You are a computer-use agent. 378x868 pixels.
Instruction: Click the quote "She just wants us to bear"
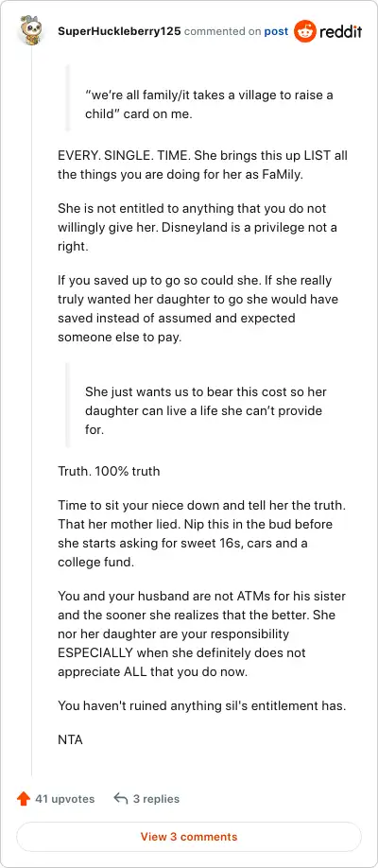(x=206, y=410)
